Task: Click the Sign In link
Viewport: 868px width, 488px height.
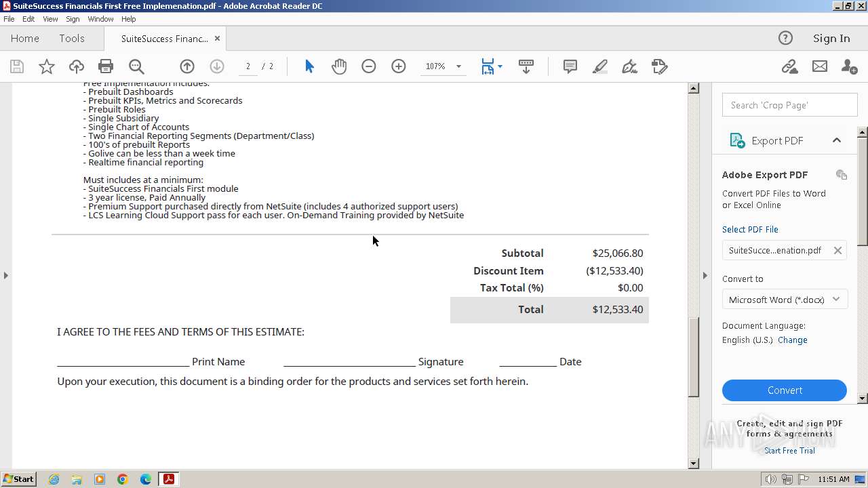Action: coord(831,39)
